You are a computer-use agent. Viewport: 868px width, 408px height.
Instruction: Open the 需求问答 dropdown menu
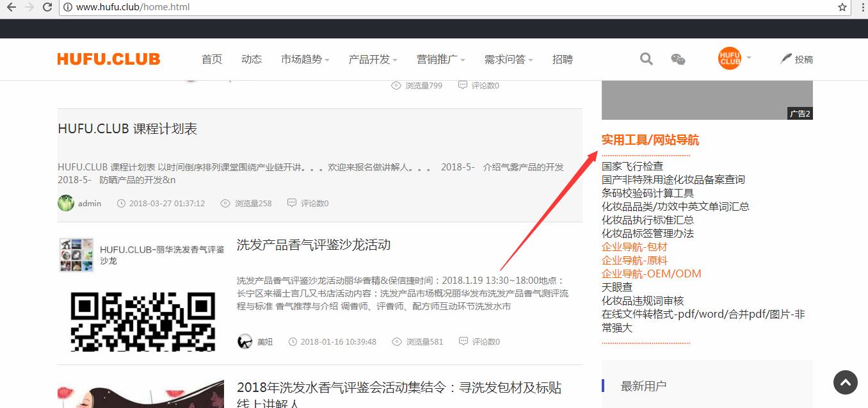point(508,60)
